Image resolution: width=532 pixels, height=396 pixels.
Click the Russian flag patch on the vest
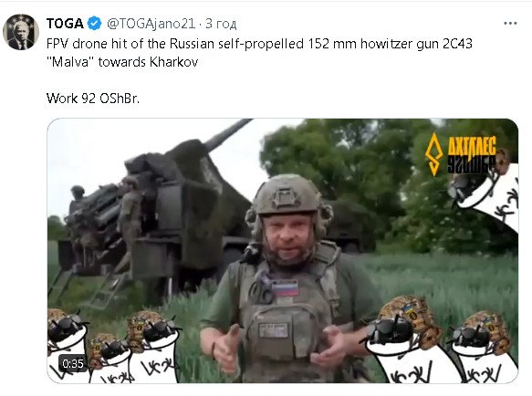pos(286,288)
